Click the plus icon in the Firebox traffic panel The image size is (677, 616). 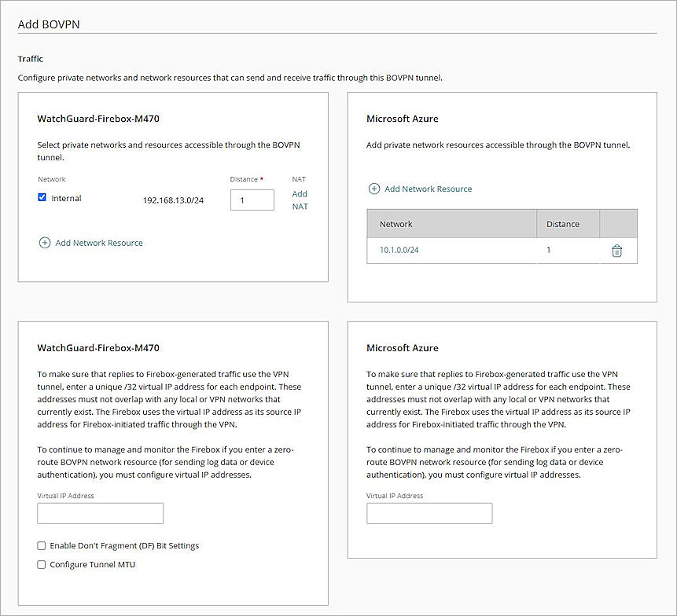pos(44,243)
